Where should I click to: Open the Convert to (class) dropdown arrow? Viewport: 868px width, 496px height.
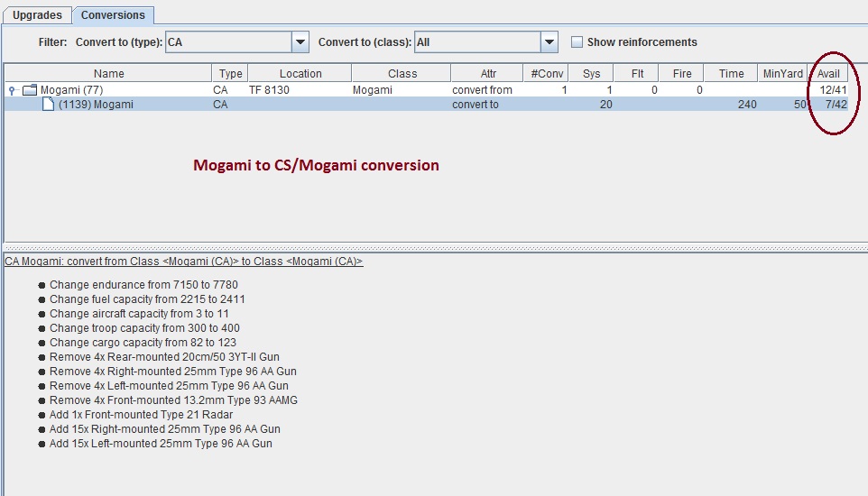tap(549, 42)
